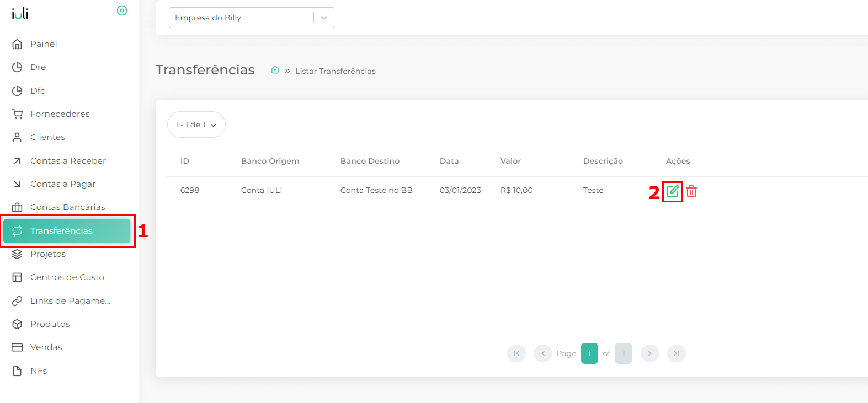Open Painel in the sidebar
Screen dimensions: 868x403
coord(44,44)
